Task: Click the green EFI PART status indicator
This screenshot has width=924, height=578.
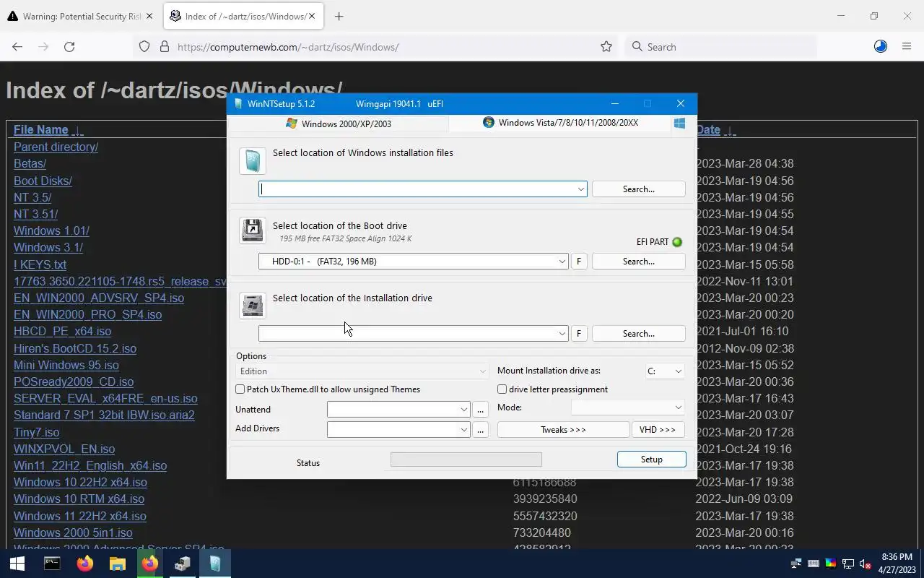Action: pyautogui.click(x=677, y=242)
